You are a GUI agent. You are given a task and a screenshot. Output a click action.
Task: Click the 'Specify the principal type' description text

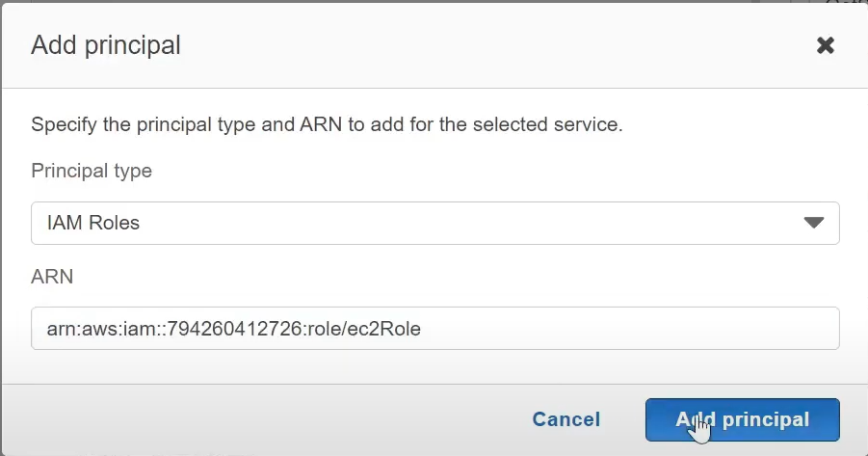coord(327,124)
